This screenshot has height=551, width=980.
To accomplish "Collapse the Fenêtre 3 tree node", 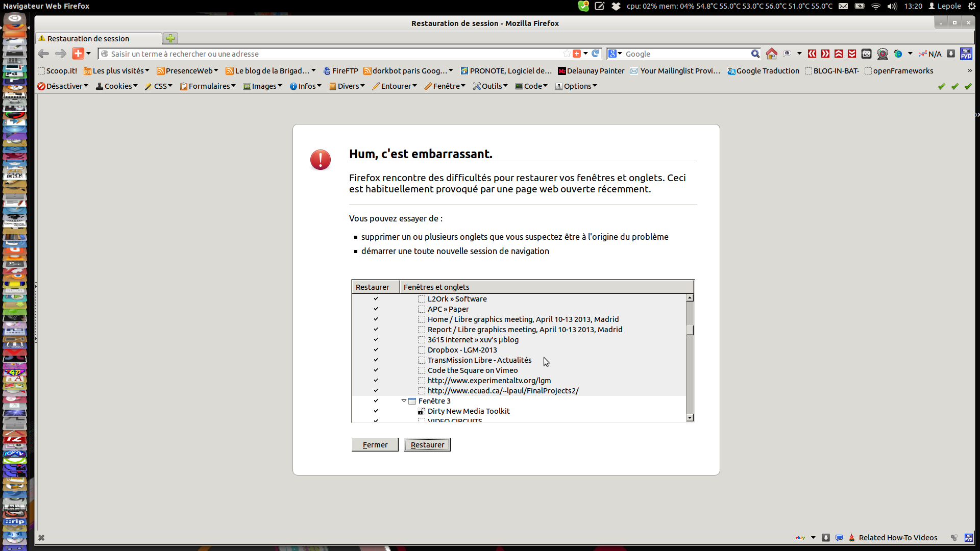I will (404, 401).
